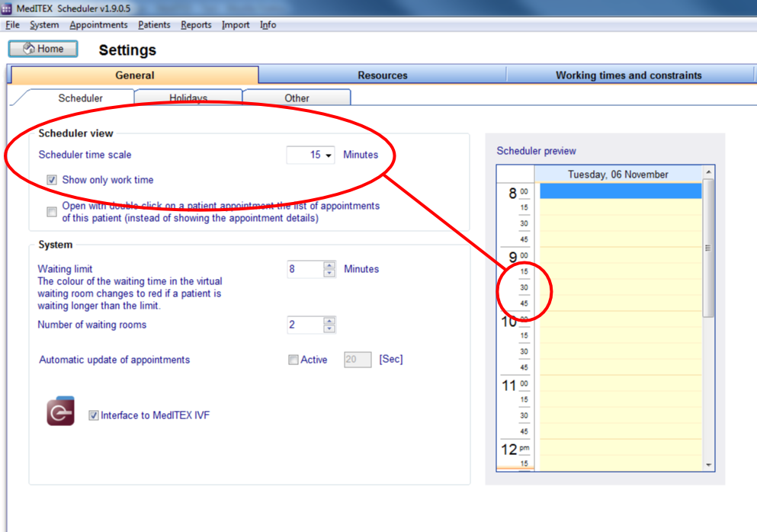This screenshot has height=532, width=757.
Task: Switch to the Resources tab
Action: (x=383, y=75)
